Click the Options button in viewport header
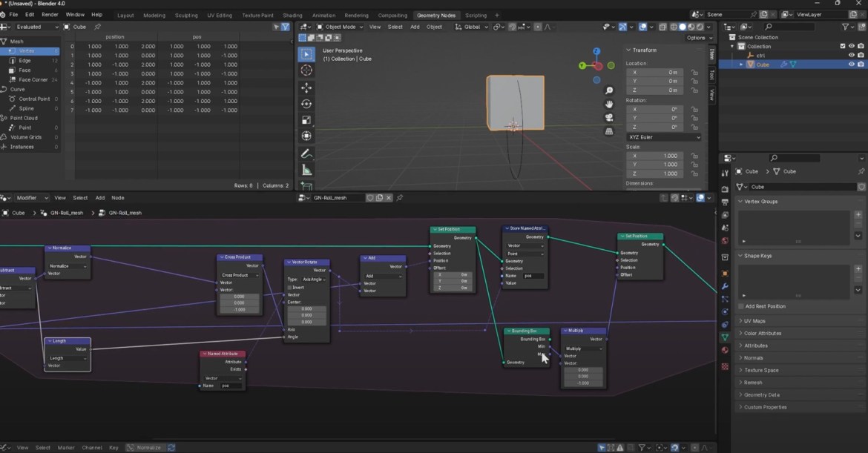868x453 pixels. tap(698, 38)
